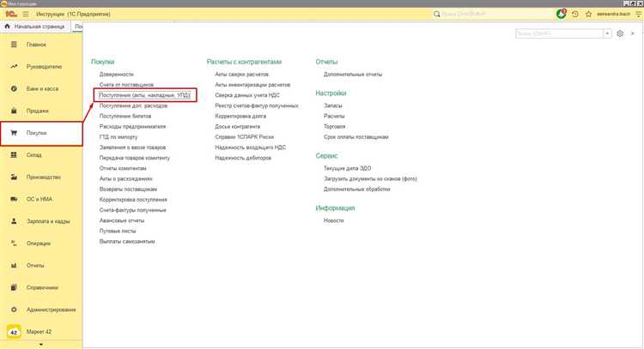This screenshot has width=644, height=349.
Task: Open Загрузить документы из сканов (фото)
Action: pos(370,179)
